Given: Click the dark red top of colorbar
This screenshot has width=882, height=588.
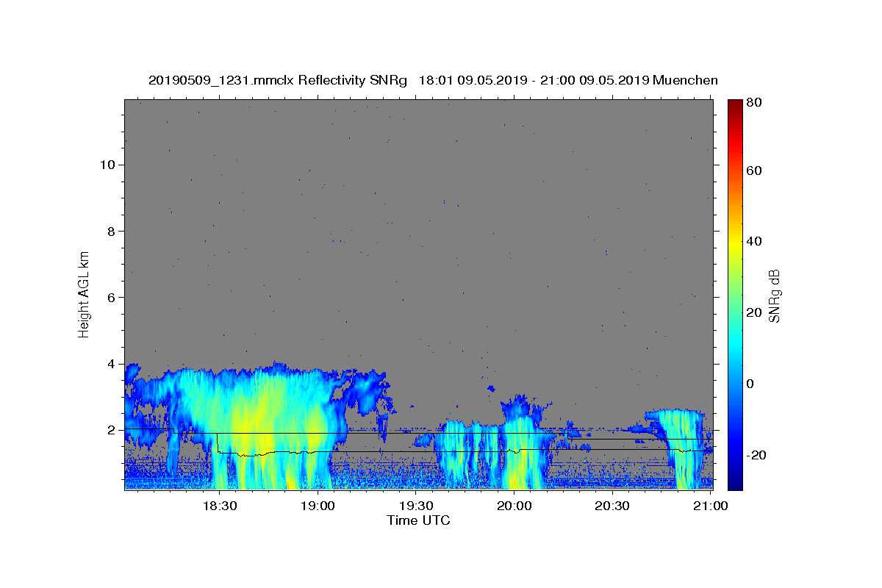Looking at the screenshot, I should (735, 107).
